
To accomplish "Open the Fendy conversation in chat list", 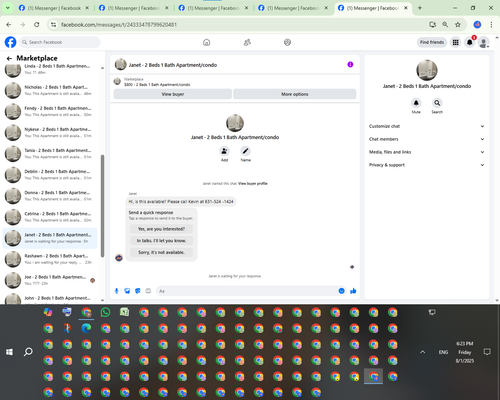I will click(50, 111).
